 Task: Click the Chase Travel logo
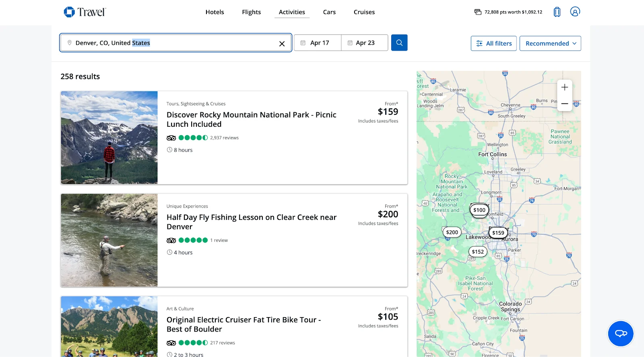(85, 12)
